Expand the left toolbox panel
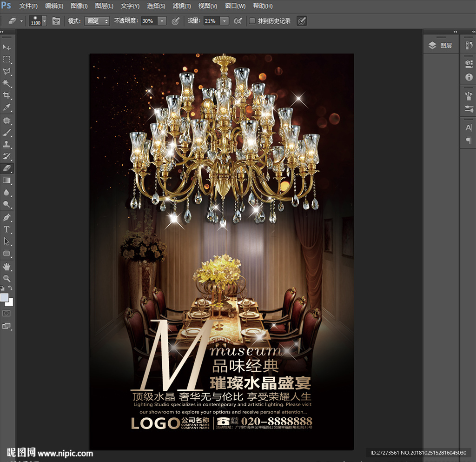476x462 pixels. coord(2,32)
